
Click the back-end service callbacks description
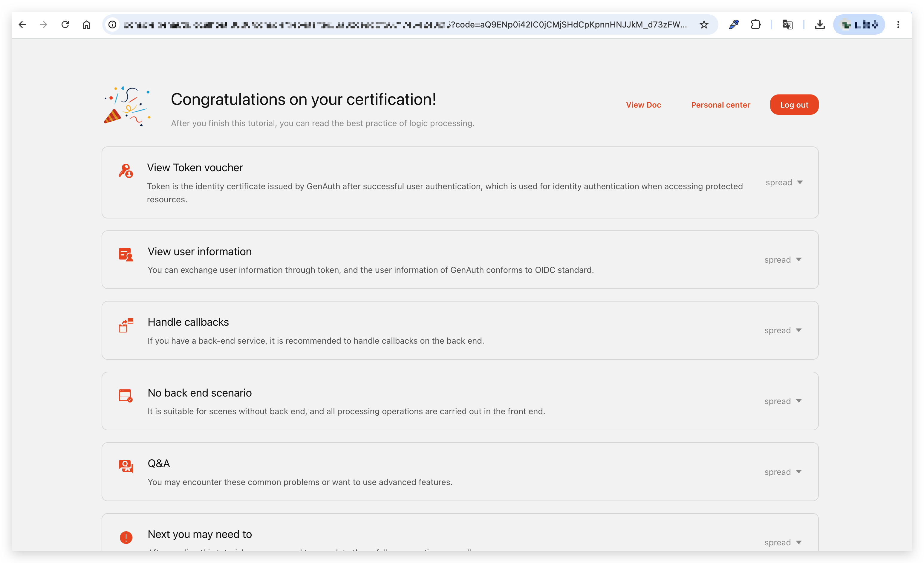[x=315, y=341]
